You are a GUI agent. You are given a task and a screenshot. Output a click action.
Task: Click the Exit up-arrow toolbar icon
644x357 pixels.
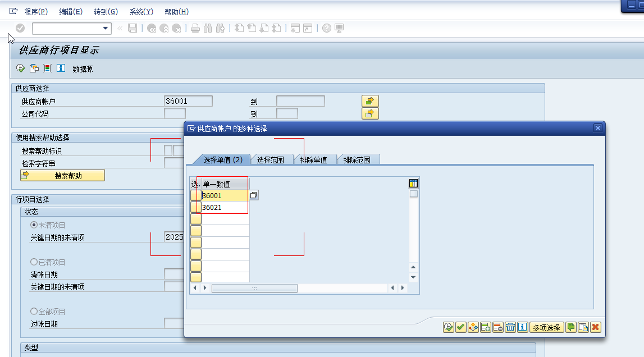tap(164, 28)
